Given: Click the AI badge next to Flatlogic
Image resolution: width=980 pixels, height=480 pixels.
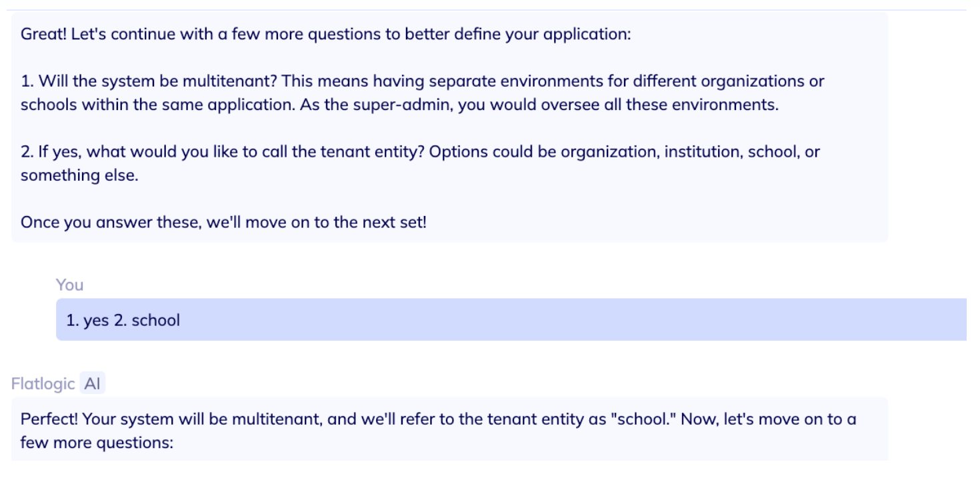Looking at the screenshot, I should [93, 383].
